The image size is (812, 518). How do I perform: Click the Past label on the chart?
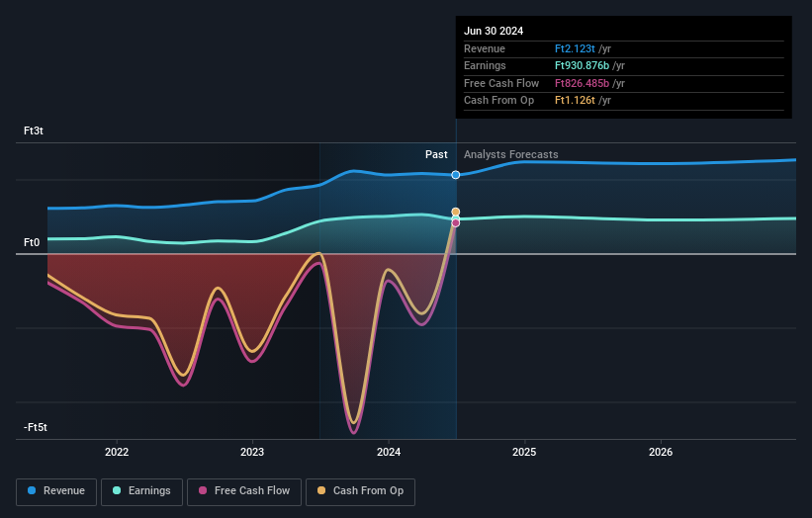(436, 155)
